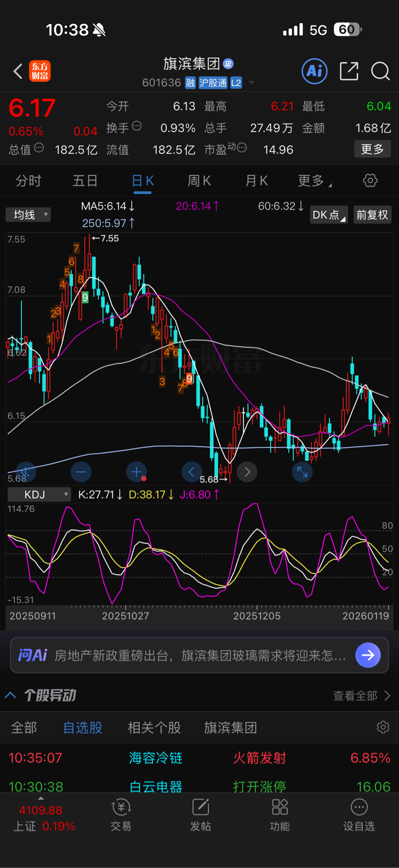Open the KDJ indicator dropdown

pyautogui.click(x=39, y=495)
